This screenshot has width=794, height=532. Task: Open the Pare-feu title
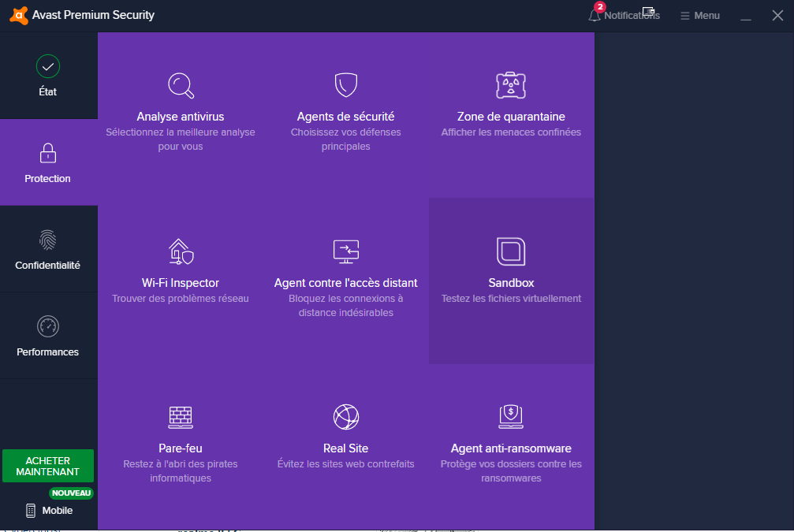(x=181, y=448)
